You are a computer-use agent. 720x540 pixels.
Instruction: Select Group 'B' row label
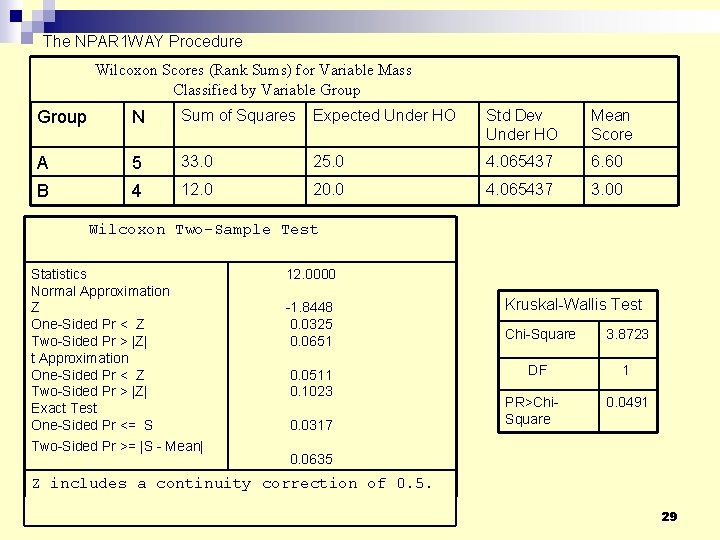43,190
